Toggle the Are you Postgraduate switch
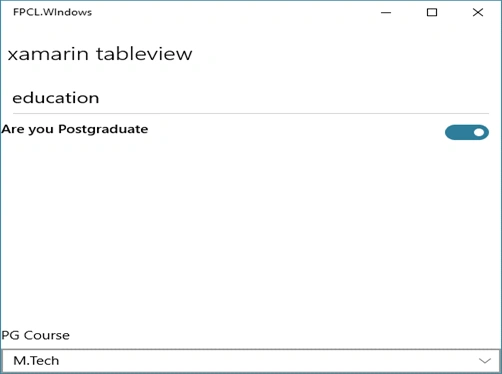 [467, 132]
